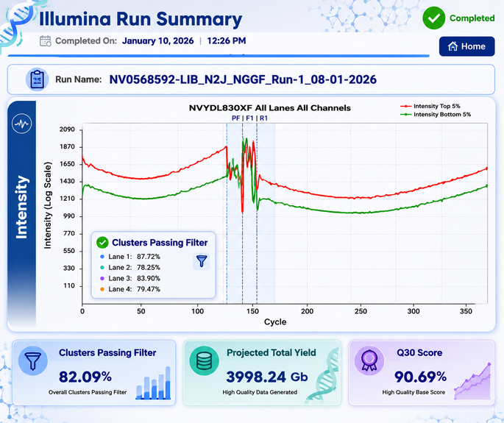
Task: Click the house icon in Home button
Action: [x=452, y=46]
